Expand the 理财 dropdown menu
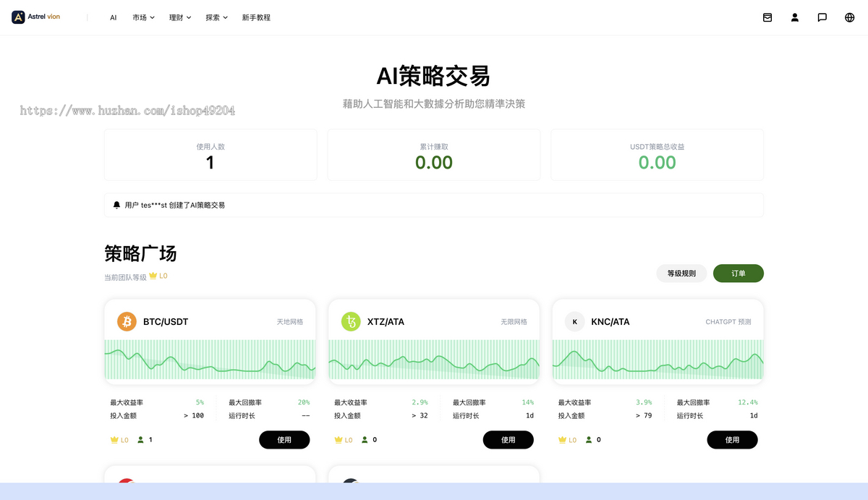 (x=180, y=17)
